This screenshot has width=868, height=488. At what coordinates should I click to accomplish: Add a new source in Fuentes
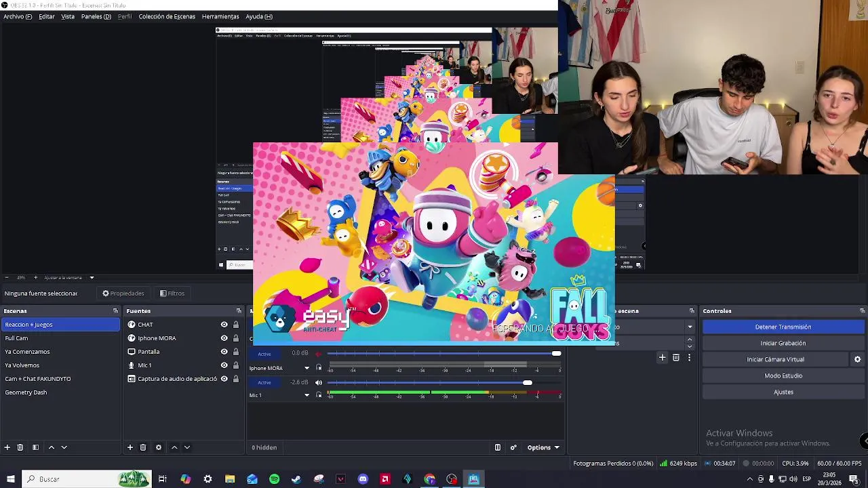130,447
